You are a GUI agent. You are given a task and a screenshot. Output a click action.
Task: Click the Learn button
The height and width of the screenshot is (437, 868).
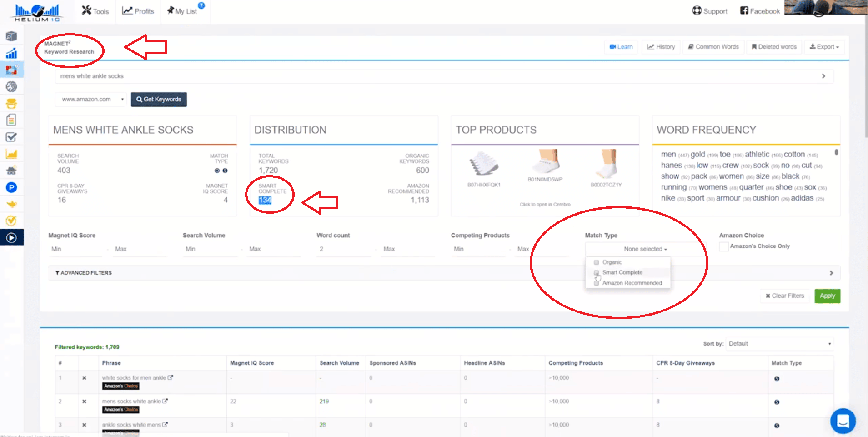click(x=621, y=47)
